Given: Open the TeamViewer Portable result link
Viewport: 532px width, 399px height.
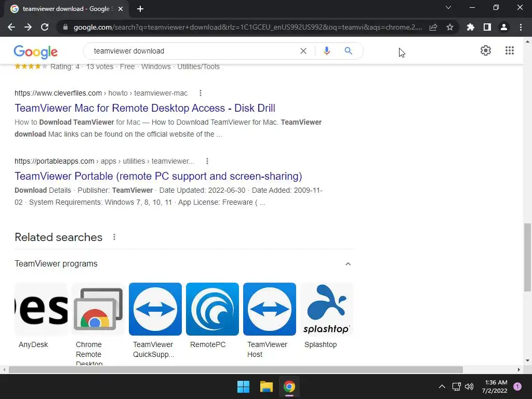Looking at the screenshot, I should (x=158, y=176).
